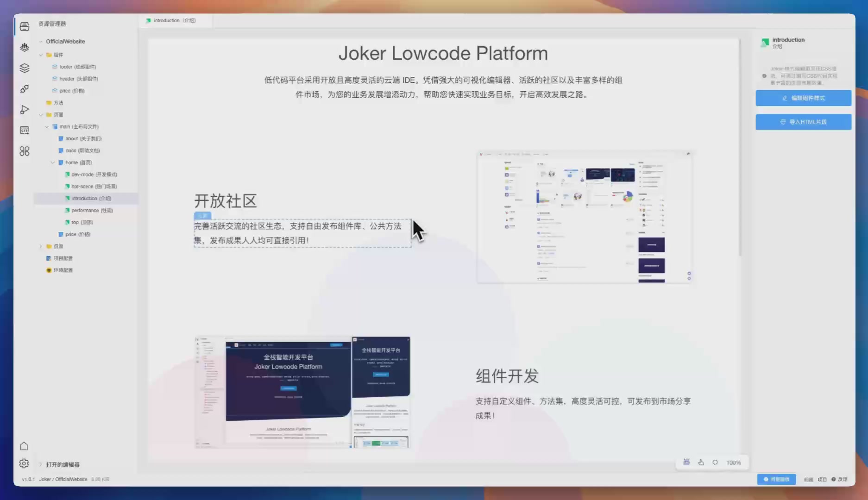Collapse the home (首页) node

coord(53,162)
